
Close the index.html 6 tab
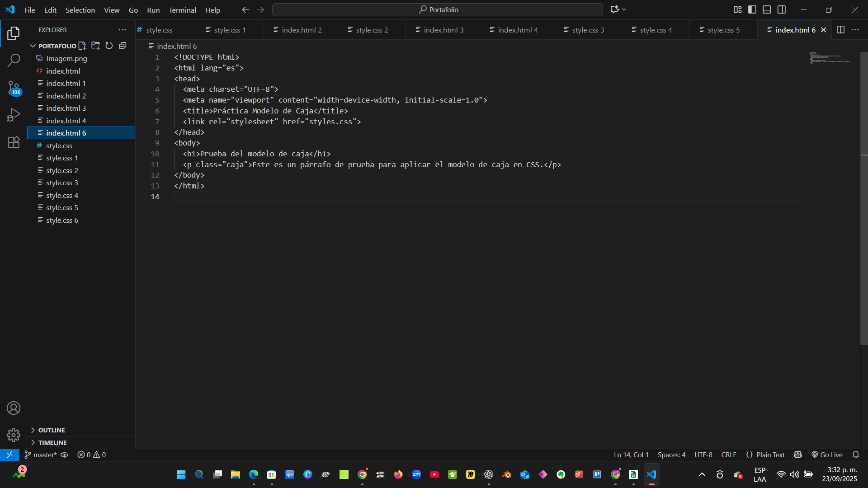pyautogui.click(x=823, y=30)
